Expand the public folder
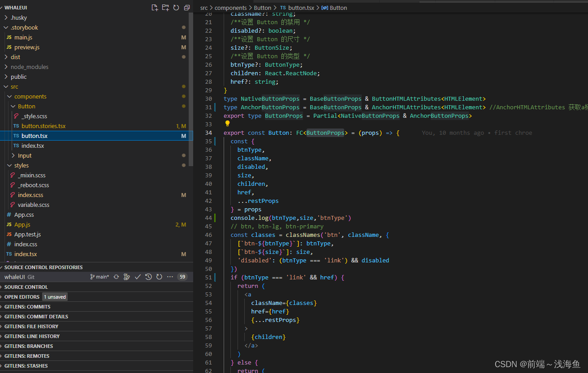The height and width of the screenshot is (373, 588). pos(6,77)
